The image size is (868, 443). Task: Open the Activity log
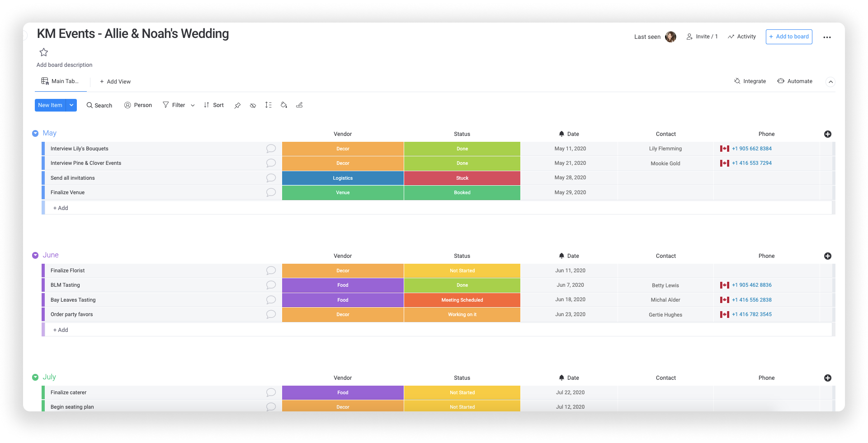[x=742, y=37]
